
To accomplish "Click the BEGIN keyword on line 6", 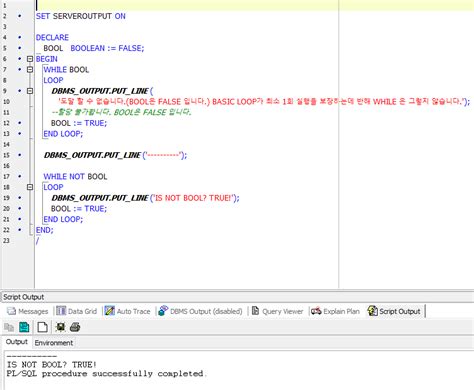I will click(x=47, y=59).
